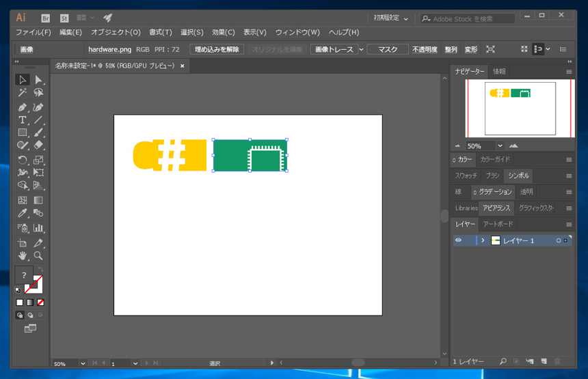The image size is (588, 379).
Task: Enable Draw Normal mode
Action: (20, 315)
